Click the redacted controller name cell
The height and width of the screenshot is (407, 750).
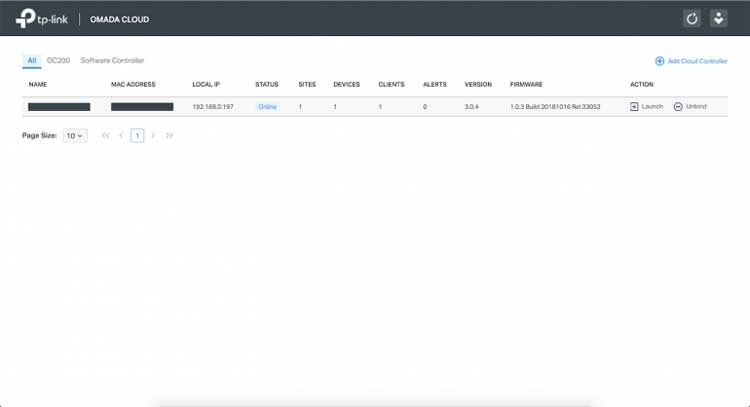pos(59,107)
